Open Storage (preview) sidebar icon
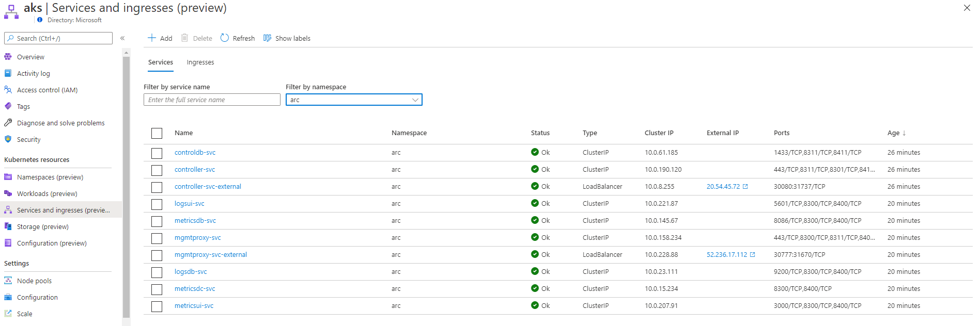The image size is (980, 326). (x=8, y=226)
